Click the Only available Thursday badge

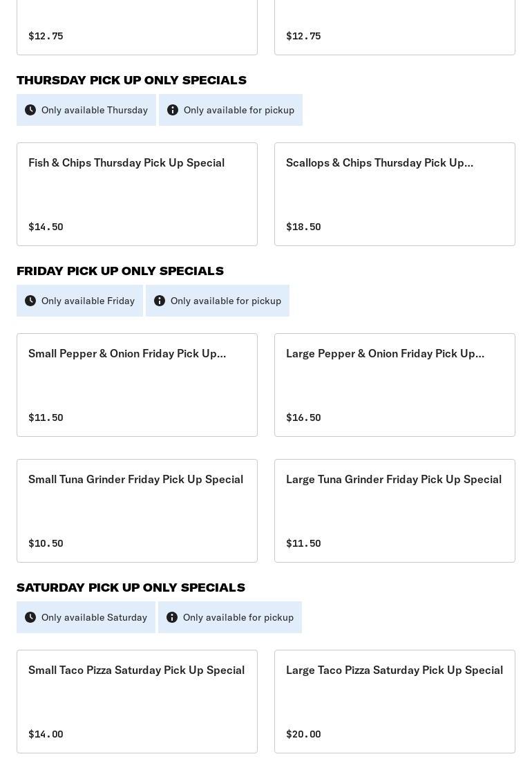(x=86, y=110)
